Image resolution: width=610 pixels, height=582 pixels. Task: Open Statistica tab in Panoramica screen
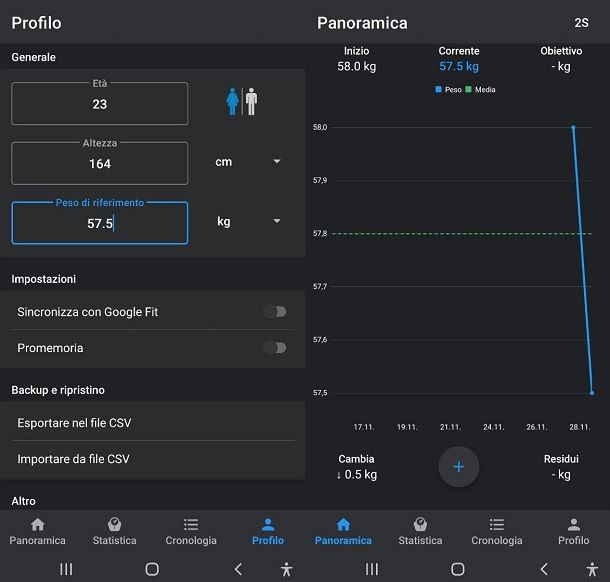pyautogui.click(x=420, y=531)
